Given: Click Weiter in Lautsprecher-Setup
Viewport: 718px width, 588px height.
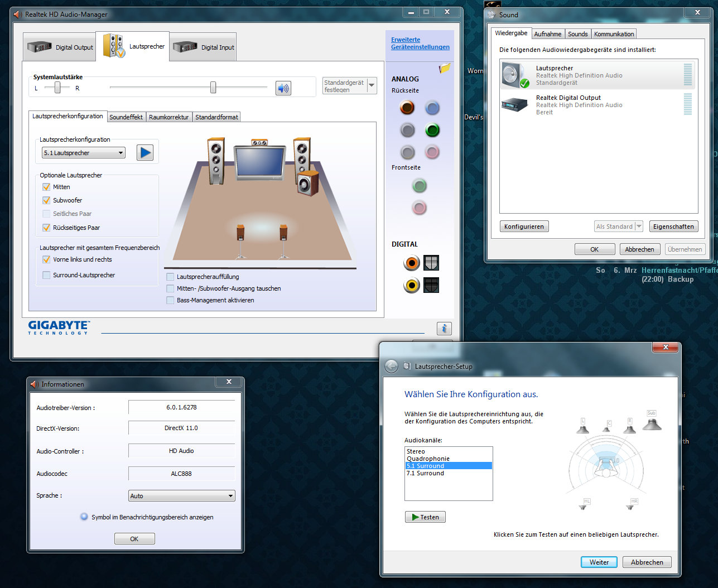Looking at the screenshot, I should 599,562.
